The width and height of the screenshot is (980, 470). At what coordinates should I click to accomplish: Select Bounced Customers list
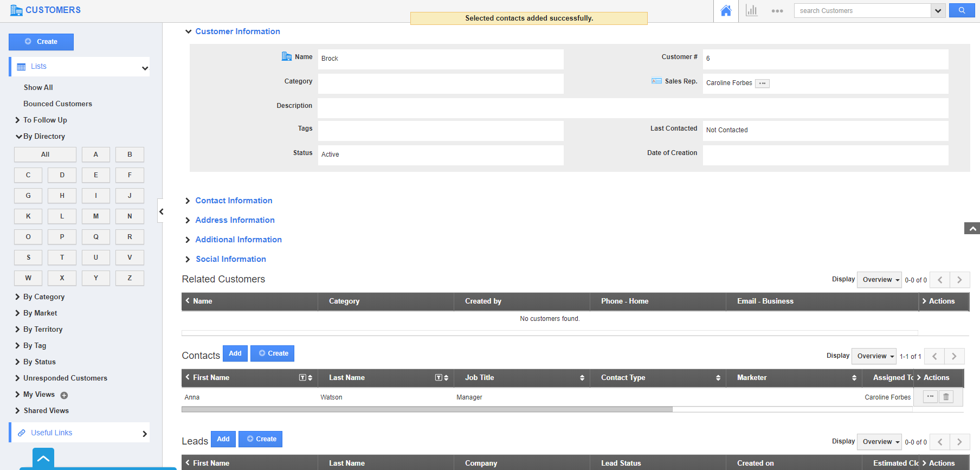coord(57,104)
